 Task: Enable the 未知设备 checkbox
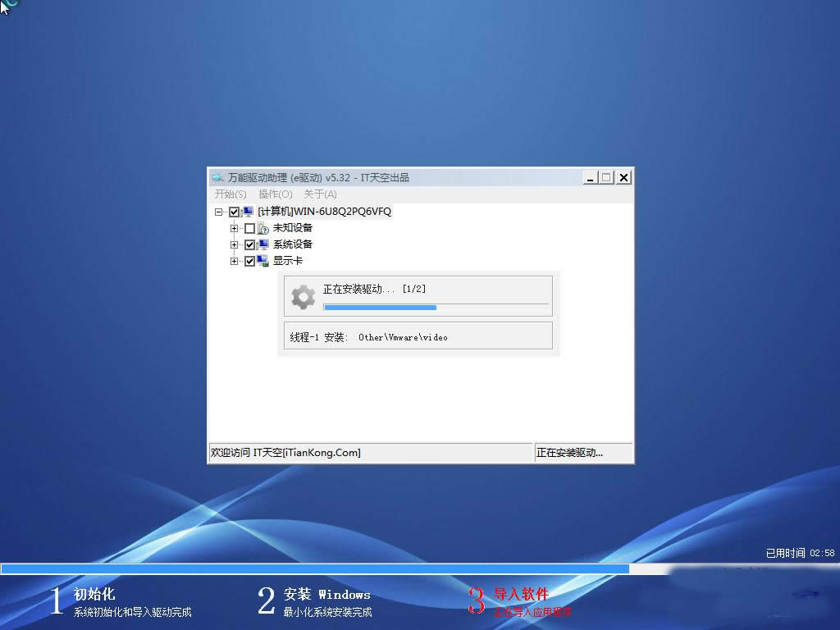coord(249,228)
